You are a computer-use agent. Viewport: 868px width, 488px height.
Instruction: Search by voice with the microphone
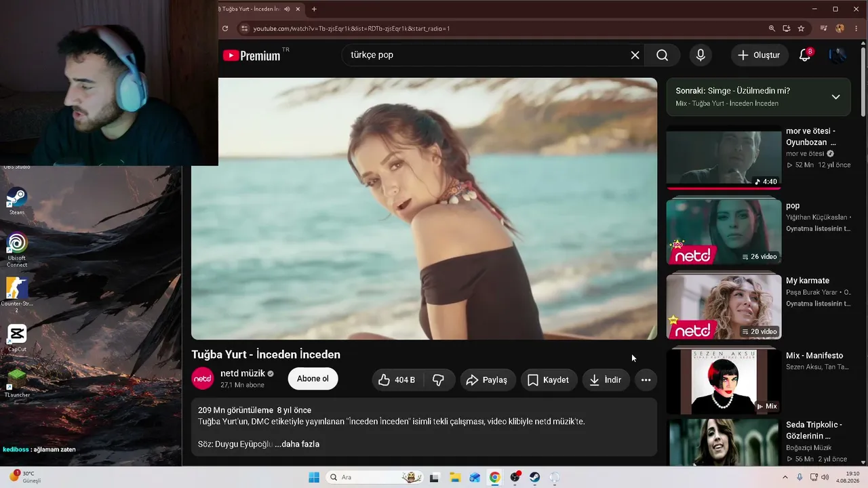(701, 55)
